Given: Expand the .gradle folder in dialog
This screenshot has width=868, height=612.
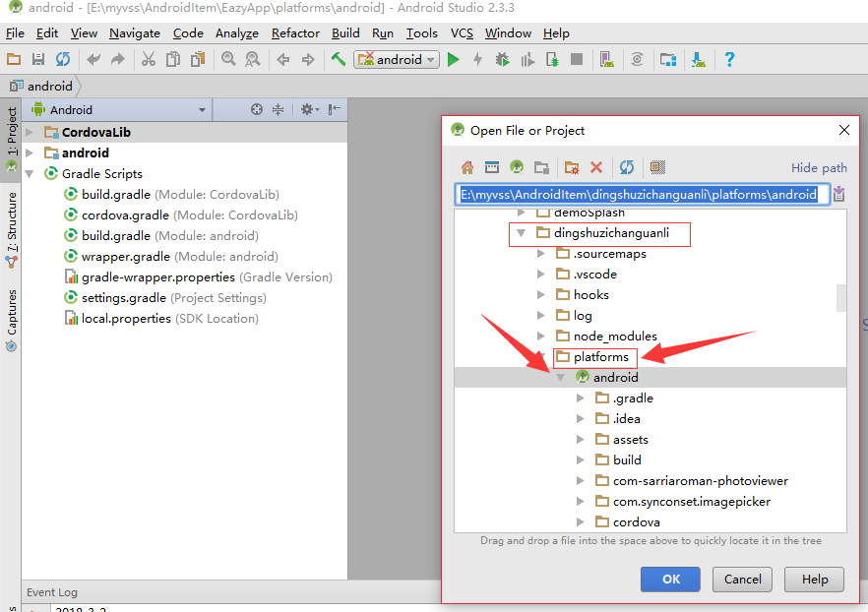Looking at the screenshot, I should pos(581,398).
